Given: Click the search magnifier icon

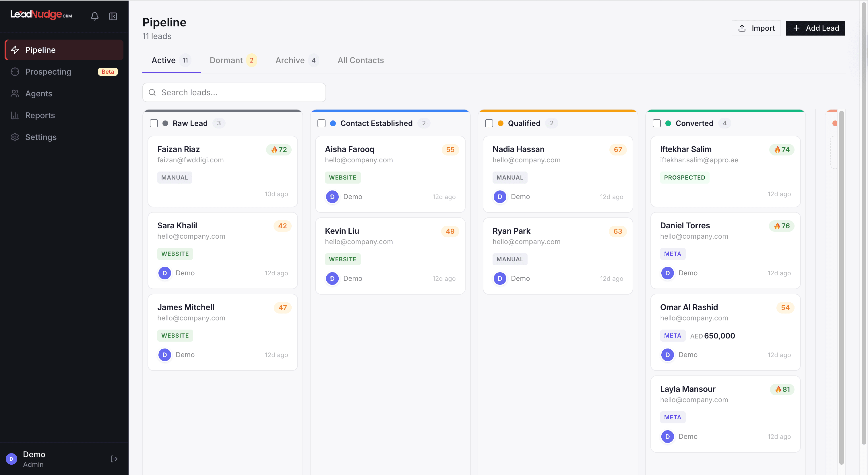Looking at the screenshot, I should [x=152, y=92].
